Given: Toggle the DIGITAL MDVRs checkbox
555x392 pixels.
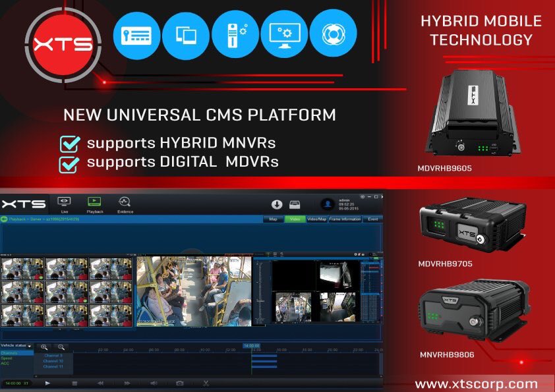Looking at the screenshot, I should (x=69, y=165).
